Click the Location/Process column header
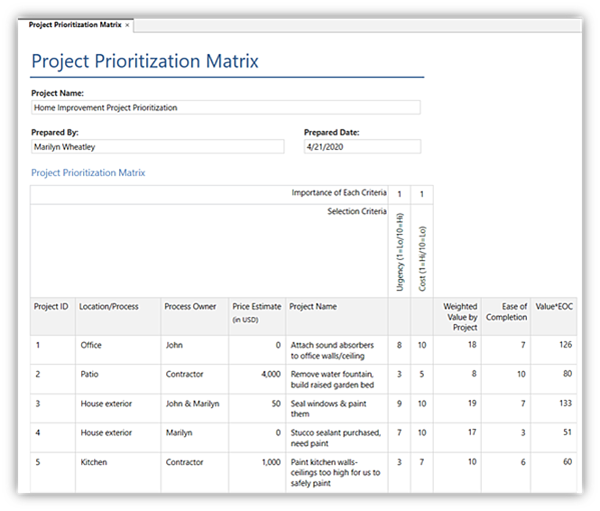 click(x=118, y=317)
